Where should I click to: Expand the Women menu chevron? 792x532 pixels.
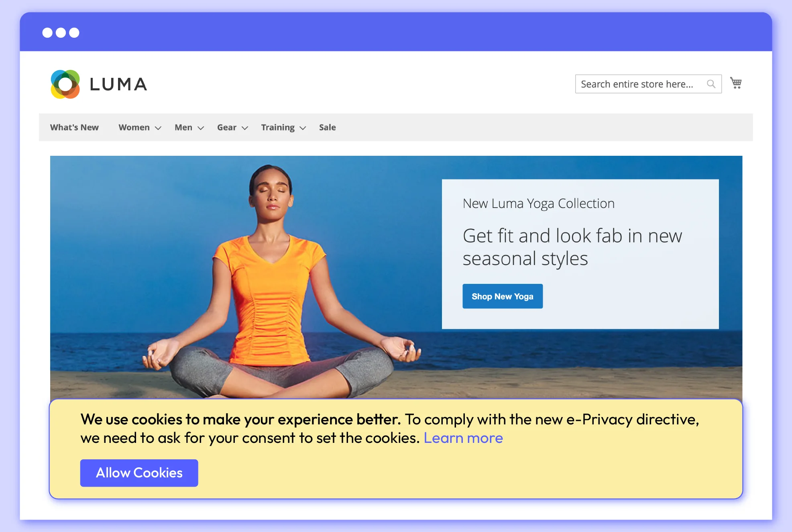[x=158, y=128]
